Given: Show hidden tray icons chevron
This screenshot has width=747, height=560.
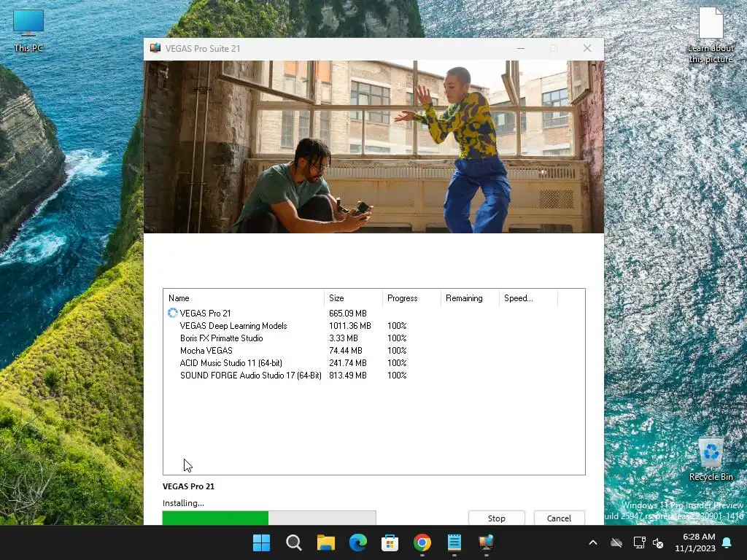Looking at the screenshot, I should click(x=592, y=542).
